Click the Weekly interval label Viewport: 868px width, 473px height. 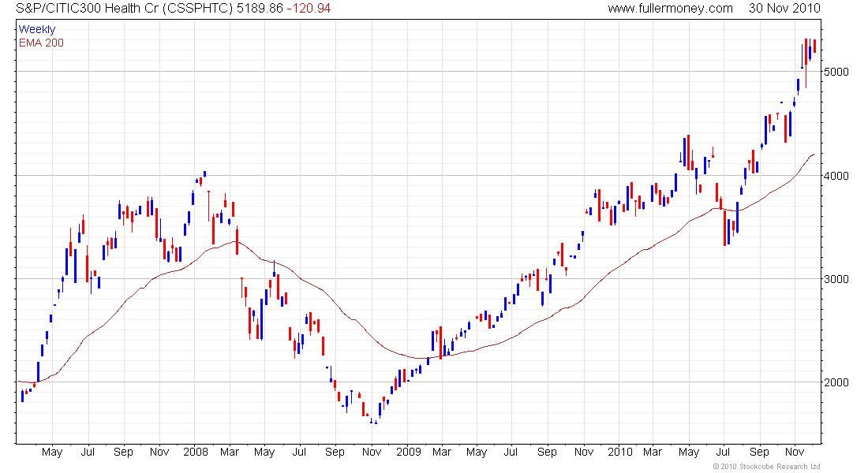37,29
